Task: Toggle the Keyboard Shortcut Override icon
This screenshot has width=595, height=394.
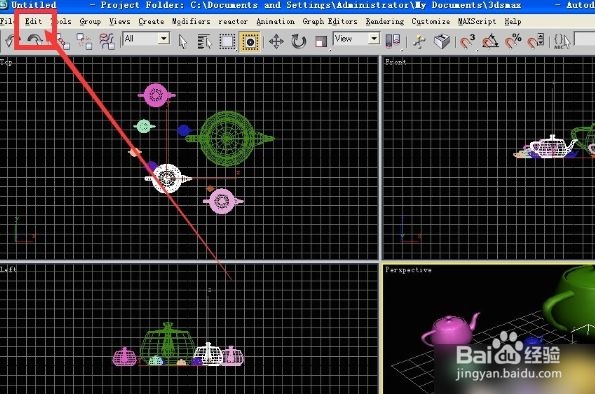Action: 442,41
